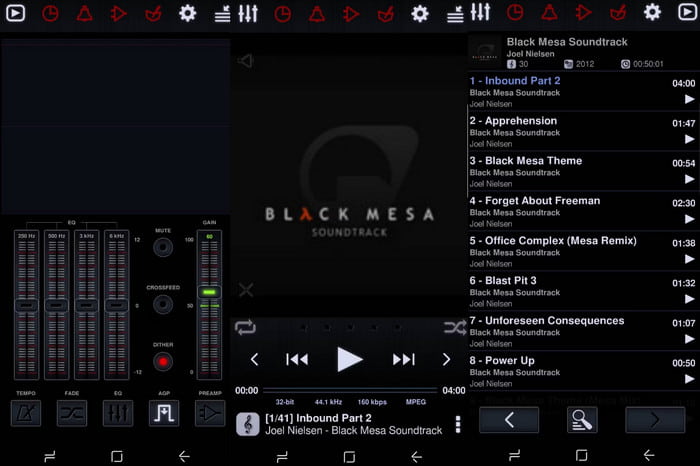700x466 pixels.
Task: Open search button under tracklist
Action: (582, 420)
